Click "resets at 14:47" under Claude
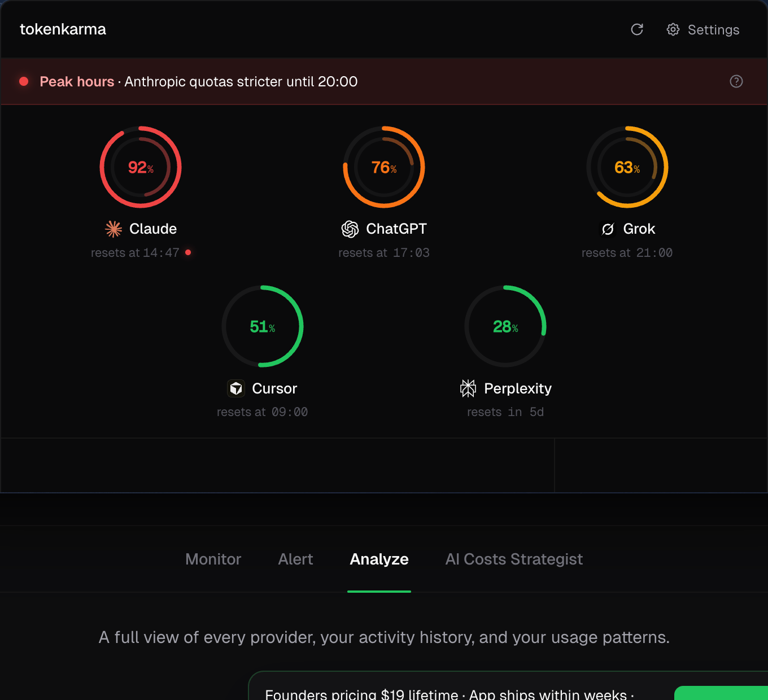This screenshot has width=768, height=700. tap(135, 253)
